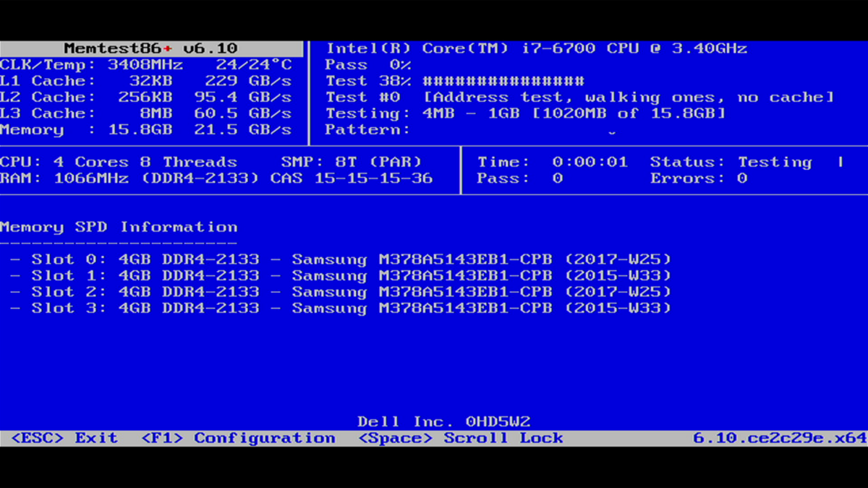This screenshot has width=868, height=488.
Task: Click the Memtest86+ v6.10 title
Action: coord(150,48)
